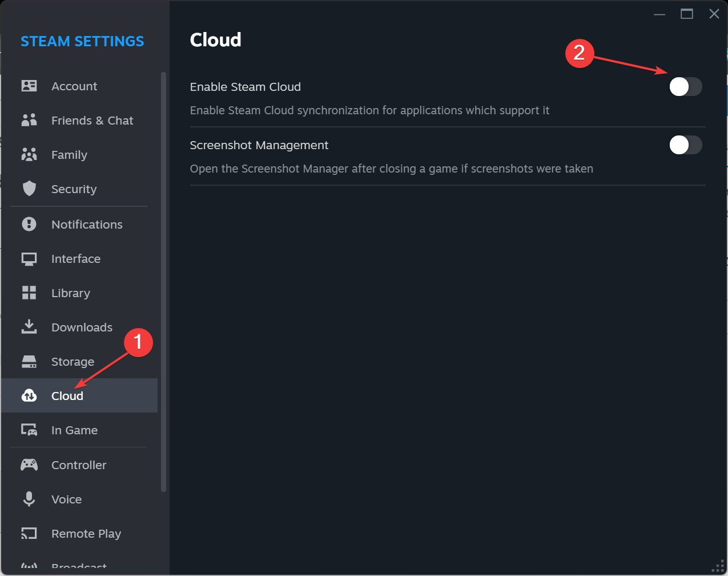Select the Security shield icon
Screen dimensions: 728x576
point(29,189)
